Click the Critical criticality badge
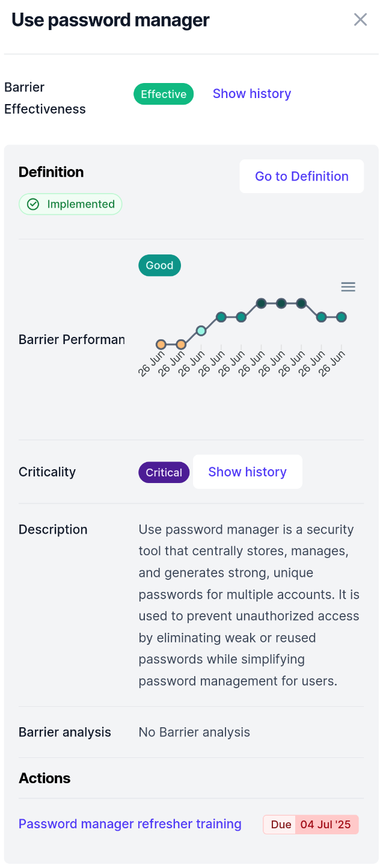This screenshot has width=383, height=868. click(164, 473)
